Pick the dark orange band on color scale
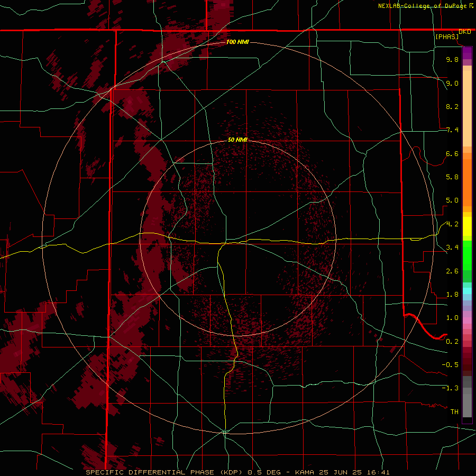The height and width of the screenshot is (476, 476). tap(467, 183)
